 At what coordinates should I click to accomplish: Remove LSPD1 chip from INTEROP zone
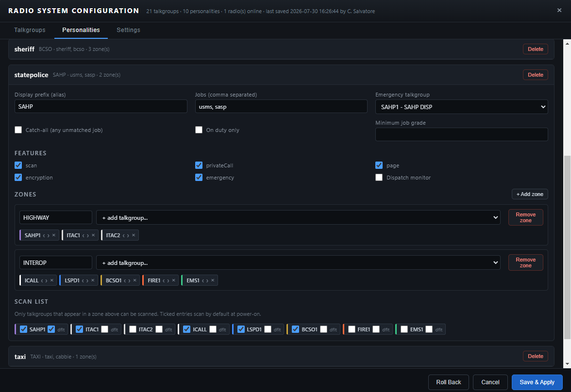(93, 280)
